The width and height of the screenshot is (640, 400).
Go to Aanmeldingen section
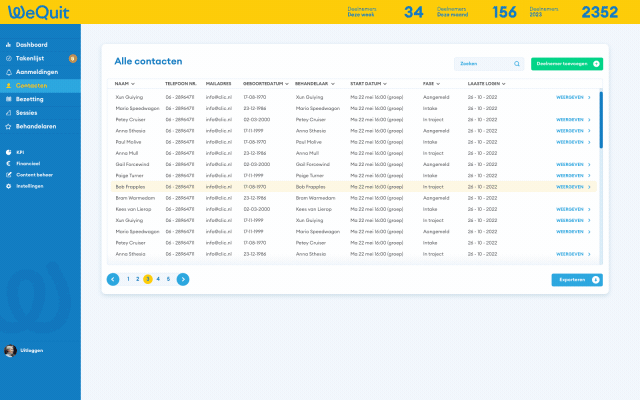click(x=37, y=72)
